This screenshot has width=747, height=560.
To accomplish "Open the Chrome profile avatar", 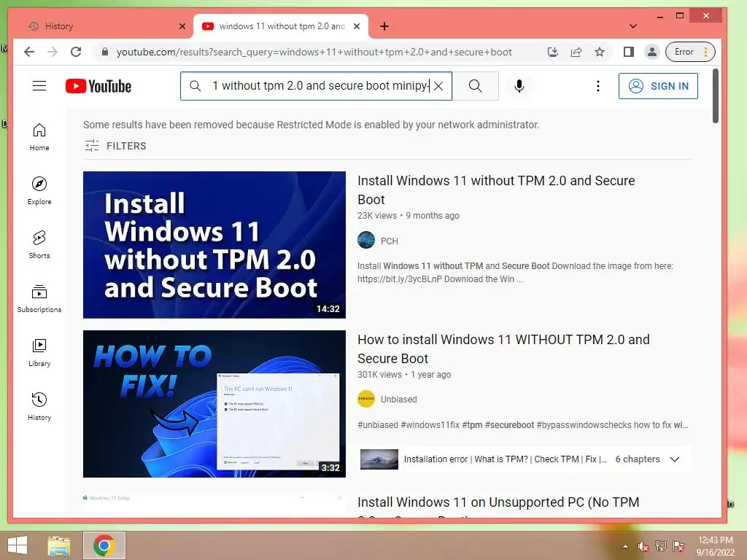I will click(x=651, y=52).
